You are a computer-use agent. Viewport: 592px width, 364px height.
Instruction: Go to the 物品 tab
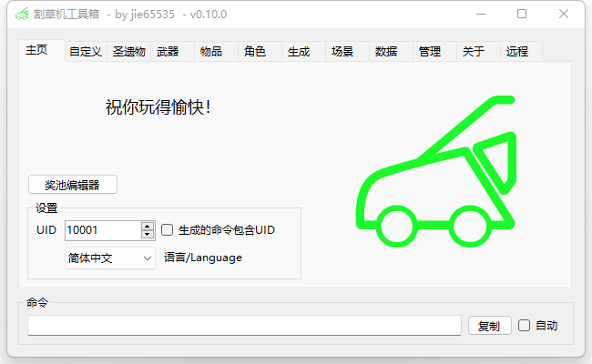(x=210, y=52)
